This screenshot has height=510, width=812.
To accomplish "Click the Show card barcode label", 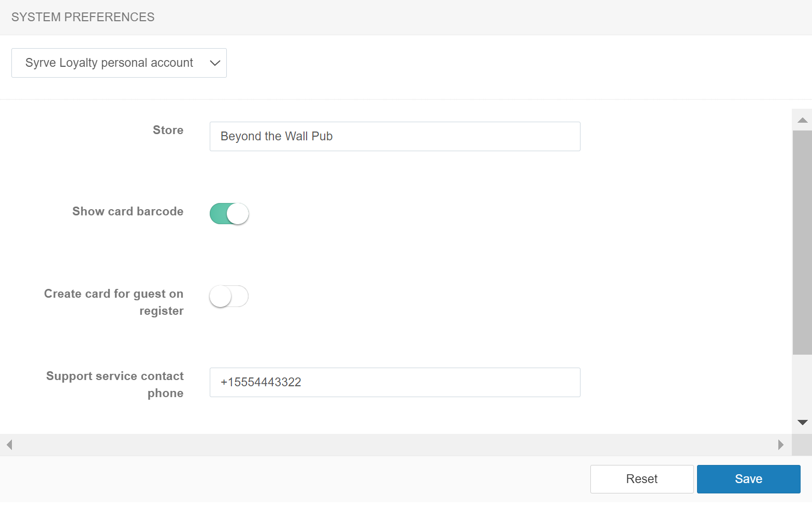I will click(x=128, y=212).
